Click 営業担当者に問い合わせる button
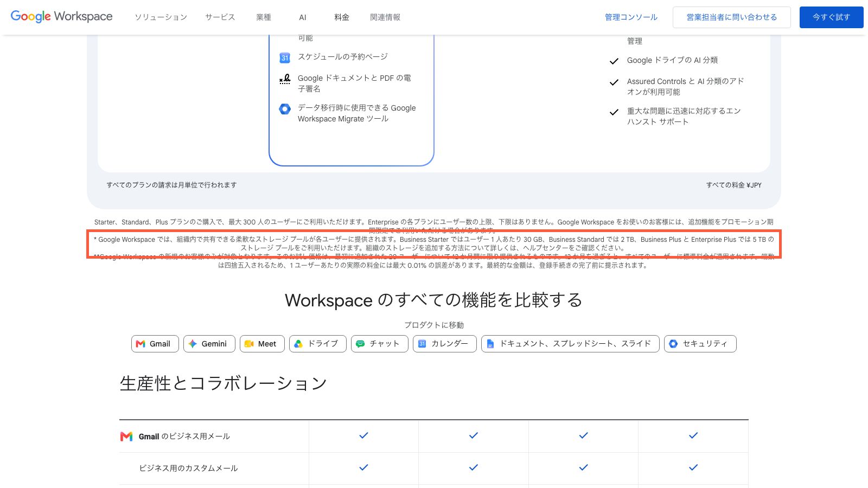868x488 pixels. coord(732,17)
